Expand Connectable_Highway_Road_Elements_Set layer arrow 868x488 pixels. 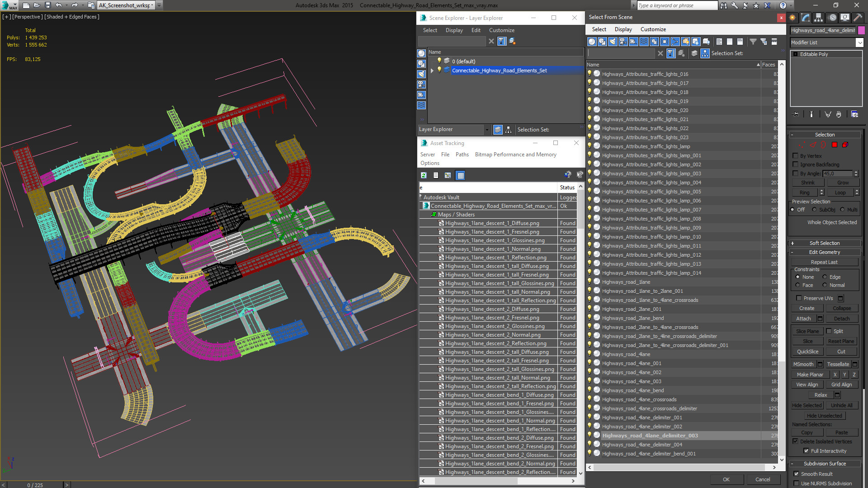pos(432,70)
